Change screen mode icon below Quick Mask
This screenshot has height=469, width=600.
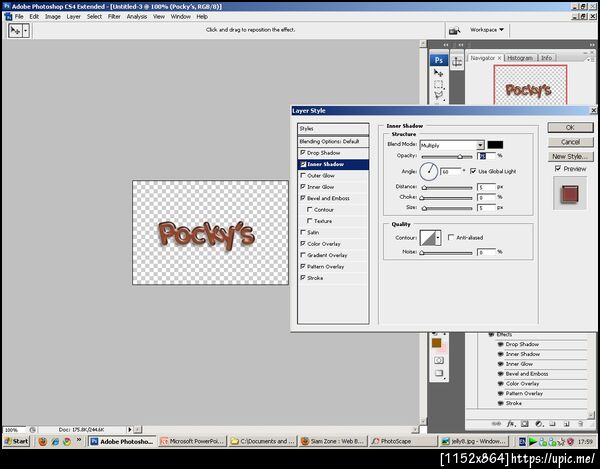click(439, 373)
